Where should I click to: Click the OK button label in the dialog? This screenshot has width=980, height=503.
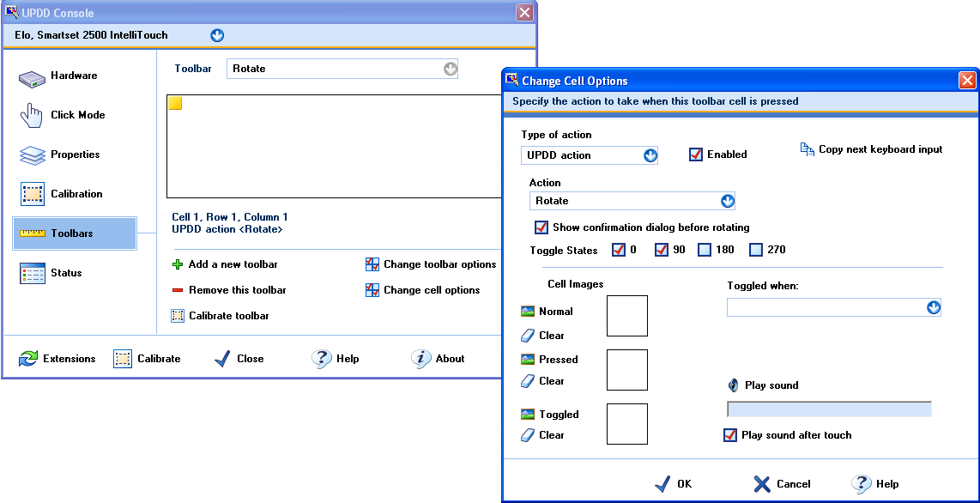(x=685, y=483)
